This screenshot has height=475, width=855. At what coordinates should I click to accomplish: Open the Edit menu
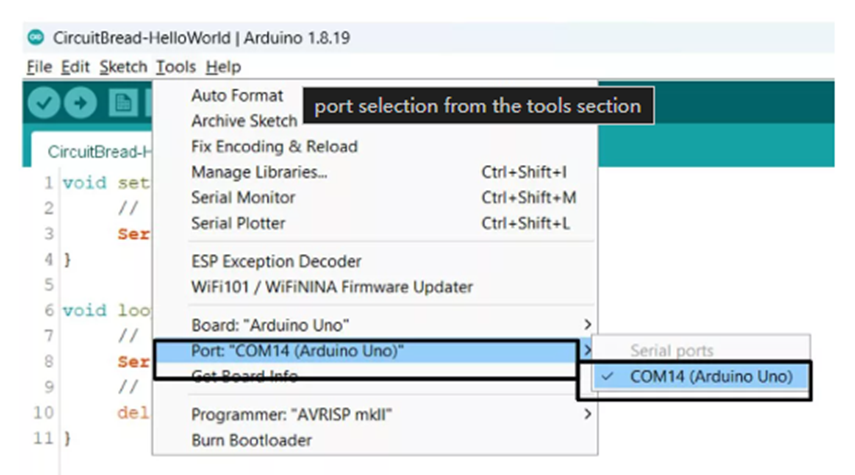tap(75, 67)
